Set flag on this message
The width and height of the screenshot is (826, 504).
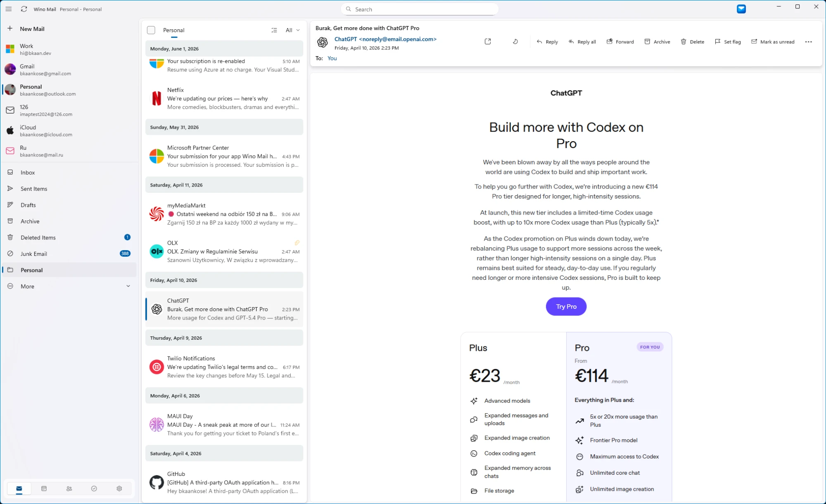click(x=728, y=42)
